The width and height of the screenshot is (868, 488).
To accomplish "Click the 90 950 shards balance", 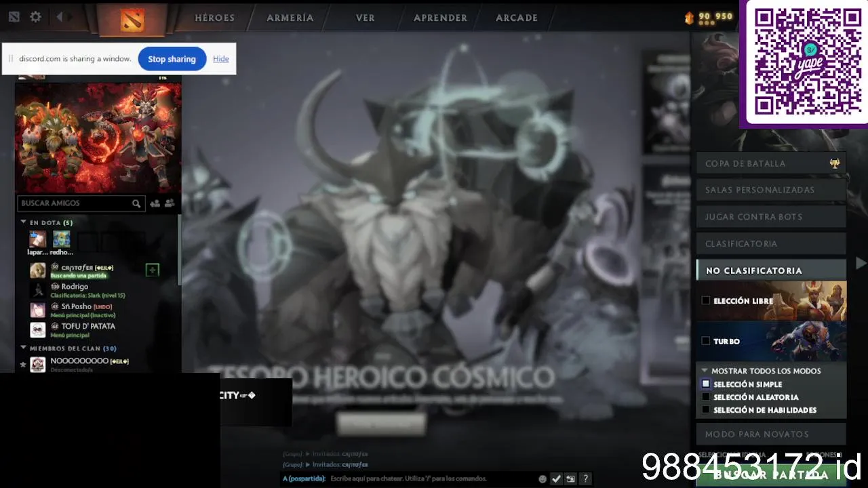I will 716,16.
